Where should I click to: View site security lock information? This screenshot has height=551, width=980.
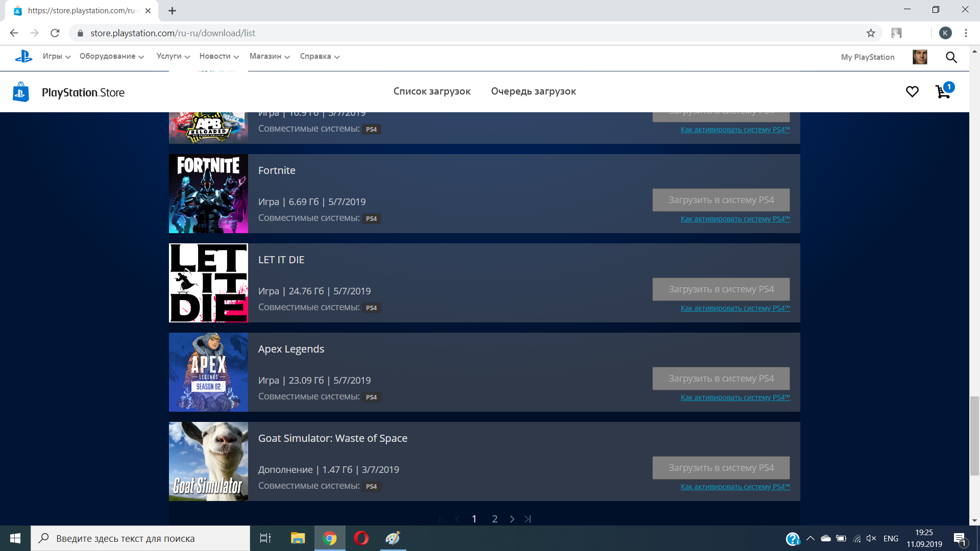coord(80,33)
